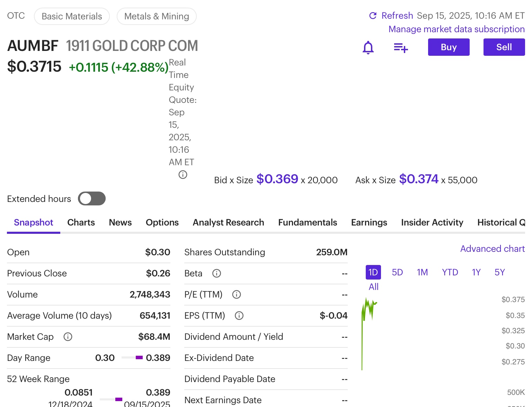Click the Refresh link
The width and height of the screenshot is (532, 407).
coord(397,16)
